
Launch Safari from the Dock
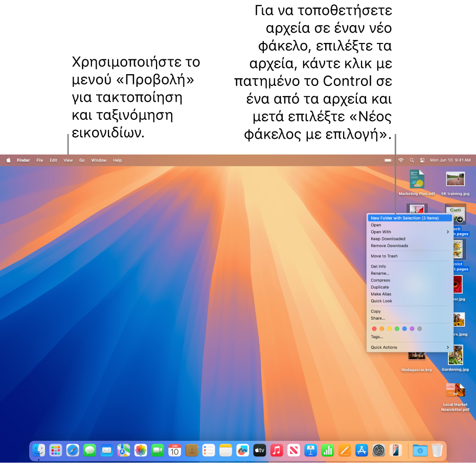coord(73,450)
